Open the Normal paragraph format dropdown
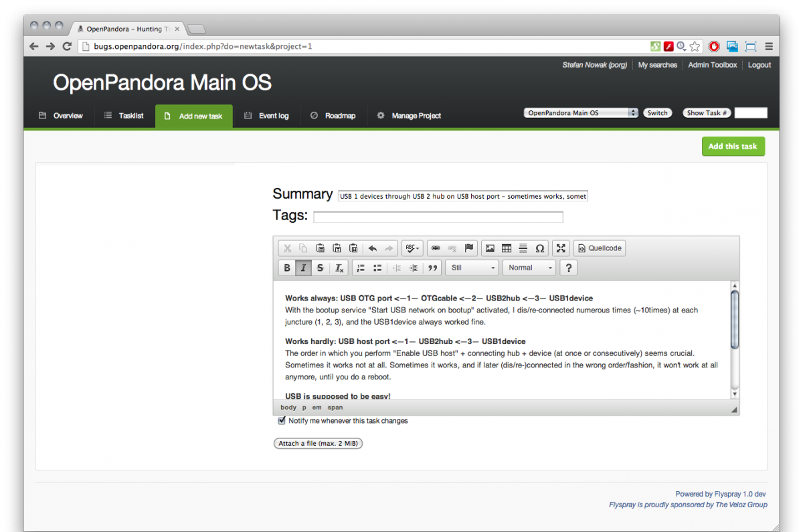This screenshot has width=803, height=532. point(531,268)
